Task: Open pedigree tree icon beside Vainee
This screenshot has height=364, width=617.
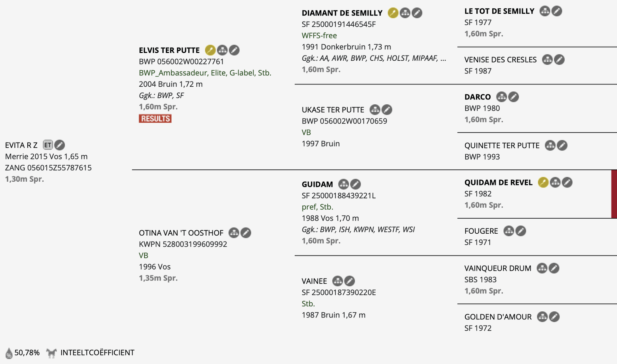Action: click(337, 281)
